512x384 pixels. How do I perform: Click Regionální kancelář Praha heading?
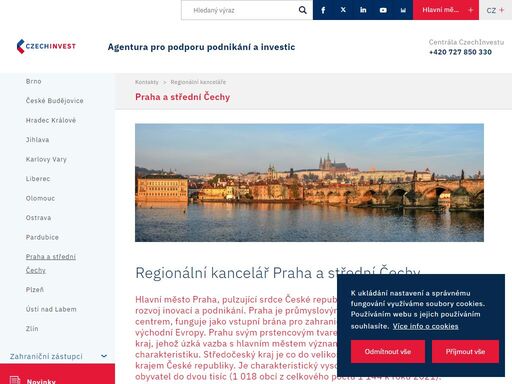(x=277, y=273)
